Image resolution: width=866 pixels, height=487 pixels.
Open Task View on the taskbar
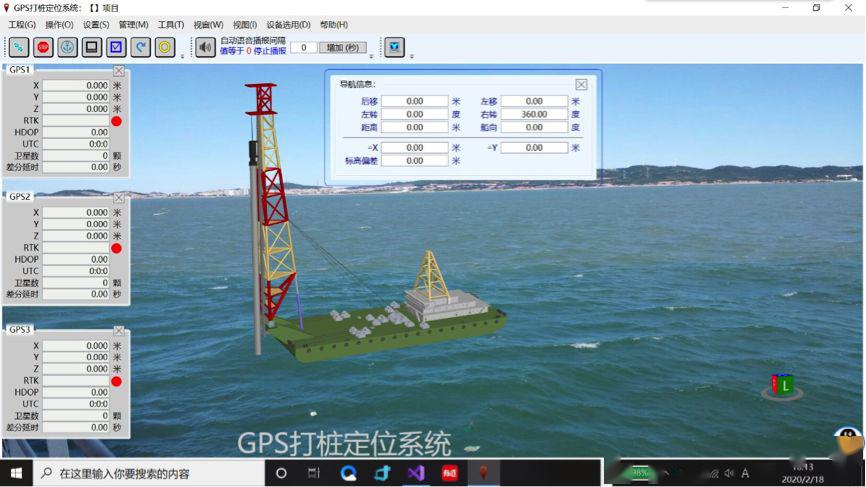314,473
